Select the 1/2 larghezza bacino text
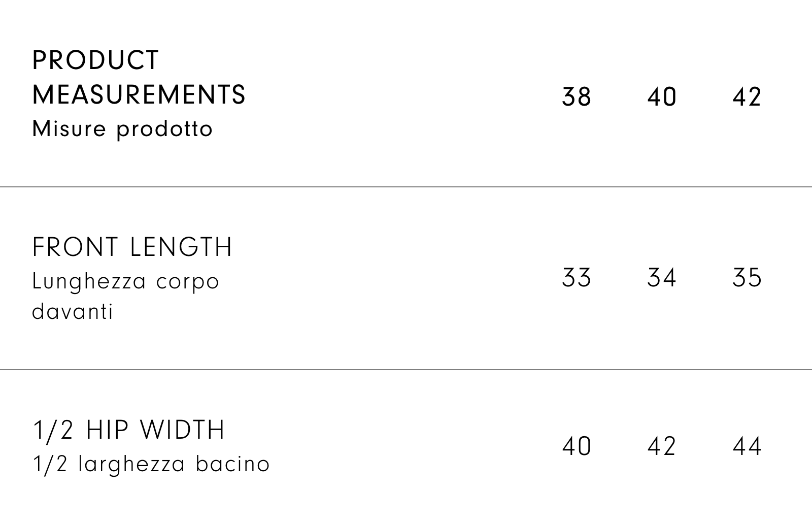 point(151,464)
